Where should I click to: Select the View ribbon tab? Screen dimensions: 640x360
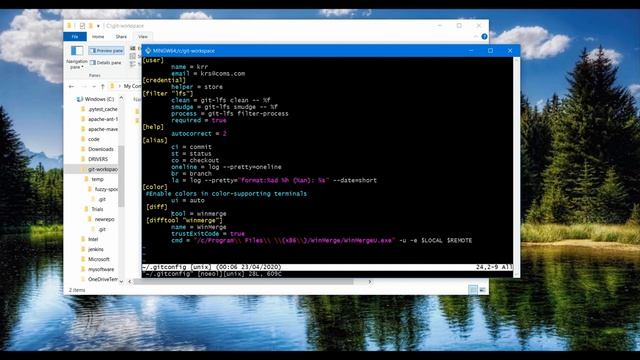click(143, 37)
